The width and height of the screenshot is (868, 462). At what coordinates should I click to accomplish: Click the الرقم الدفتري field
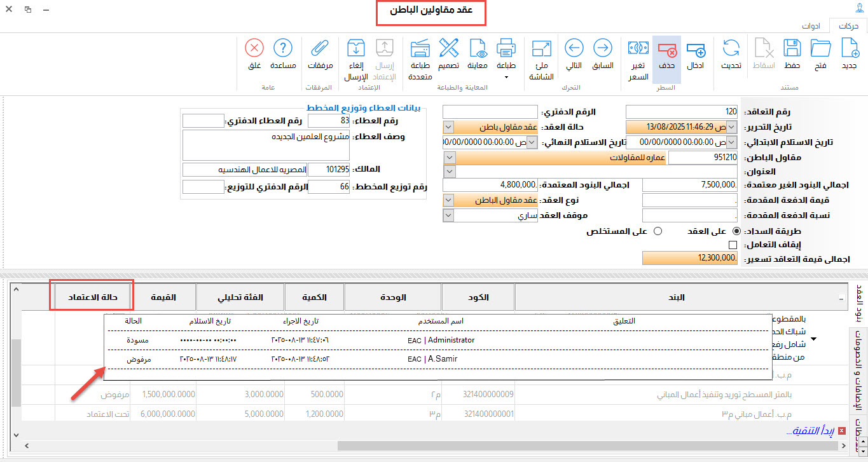(490, 112)
